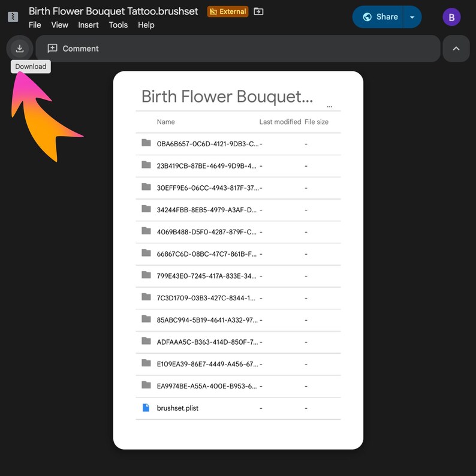Open the Share options dropdown arrow

(412, 17)
